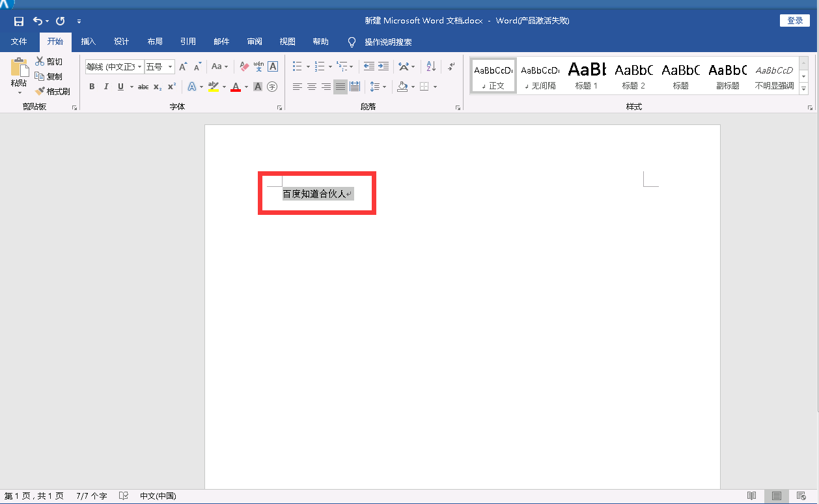Open the spelling check icon in status bar
Screen dimensions: 819x504
click(124, 496)
